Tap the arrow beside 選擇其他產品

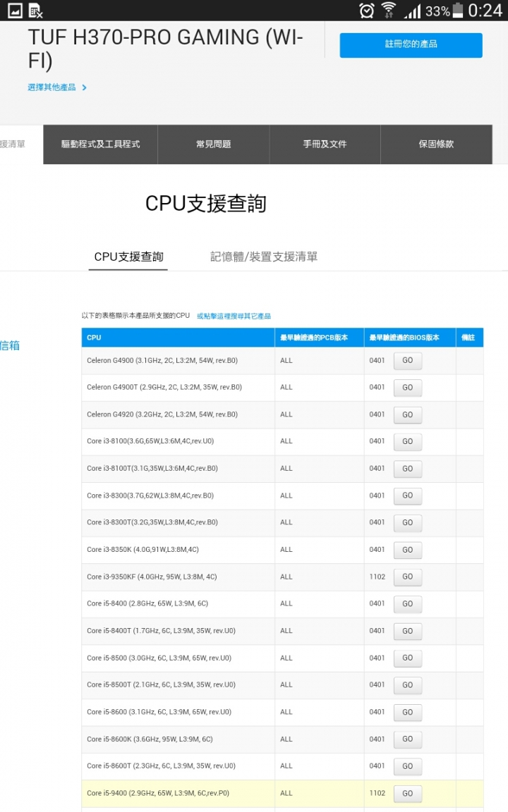coord(85,87)
